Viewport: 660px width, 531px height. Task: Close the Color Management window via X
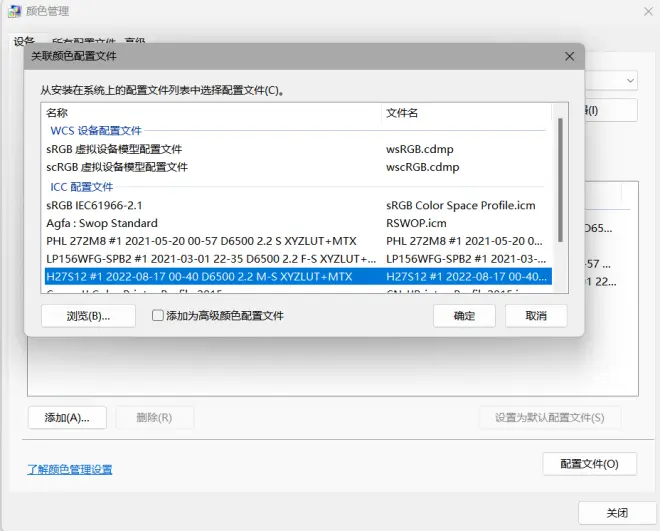coord(648,12)
